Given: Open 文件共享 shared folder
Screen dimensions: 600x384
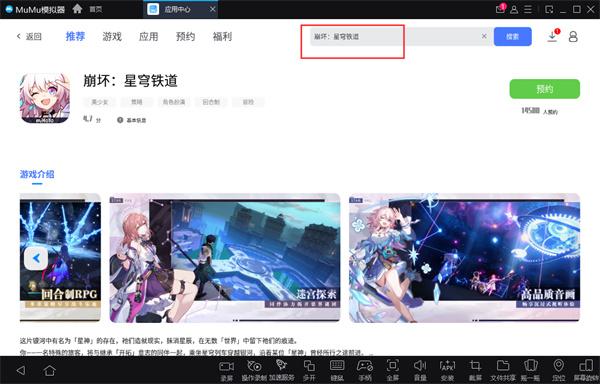Looking at the screenshot, I should 503,370.
